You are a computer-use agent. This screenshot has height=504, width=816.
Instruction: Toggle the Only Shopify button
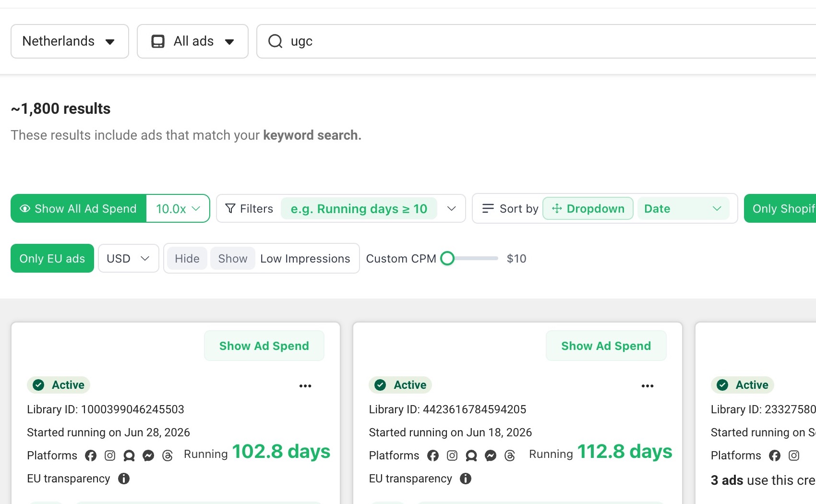780,208
